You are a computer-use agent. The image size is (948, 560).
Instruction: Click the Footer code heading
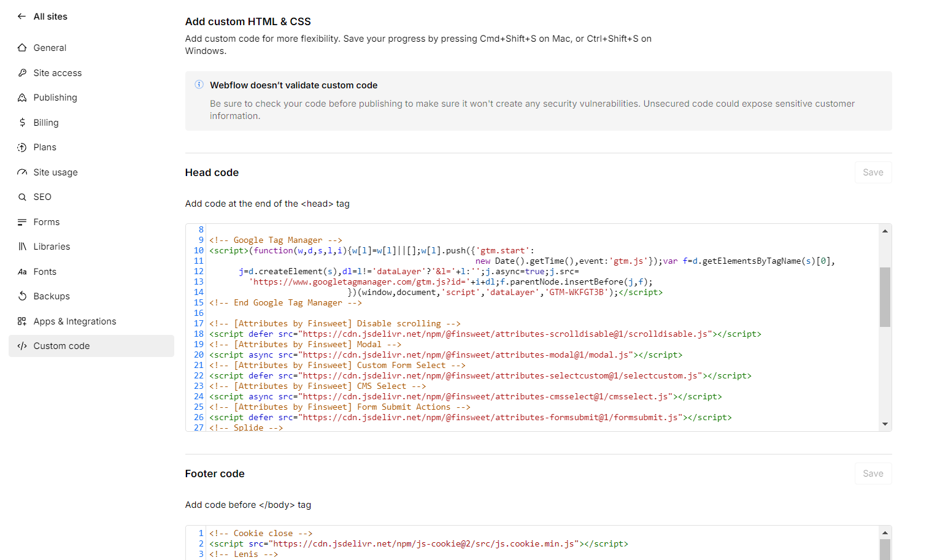(215, 474)
